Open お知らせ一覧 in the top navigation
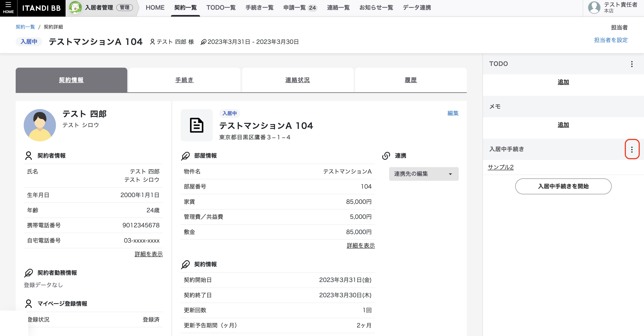The height and width of the screenshot is (336, 644). tap(376, 8)
